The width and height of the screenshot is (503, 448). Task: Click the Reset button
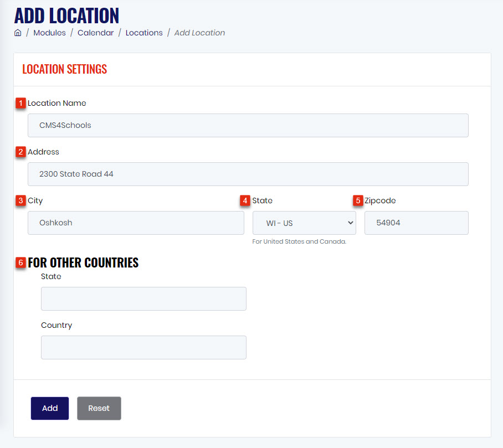point(99,408)
